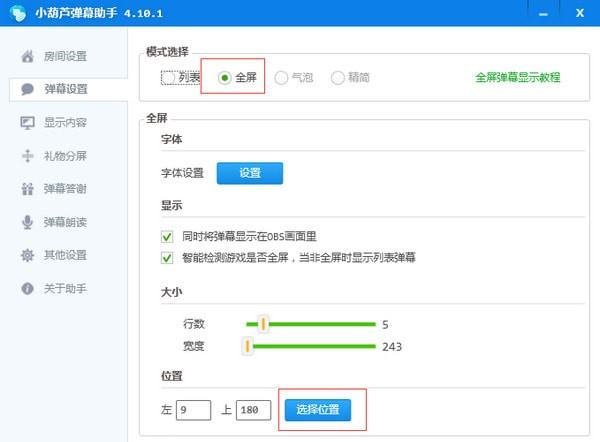Open 全屏弹幕显示教程 link
The image size is (600, 442).
pos(517,77)
